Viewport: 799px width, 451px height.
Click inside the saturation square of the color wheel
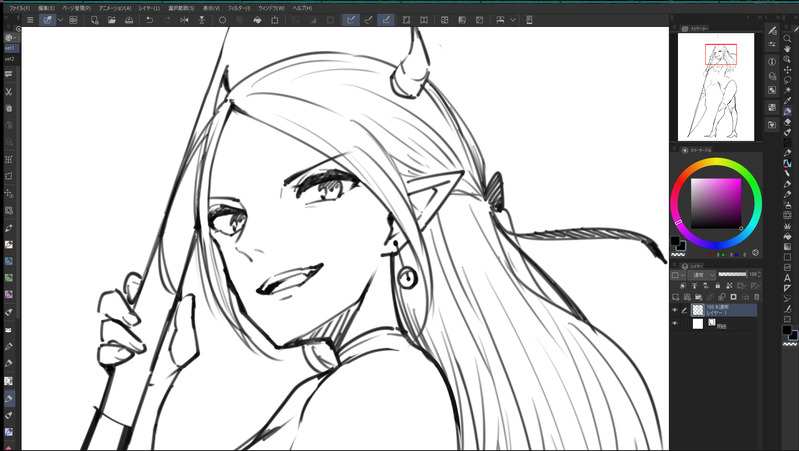click(x=716, y=203)
